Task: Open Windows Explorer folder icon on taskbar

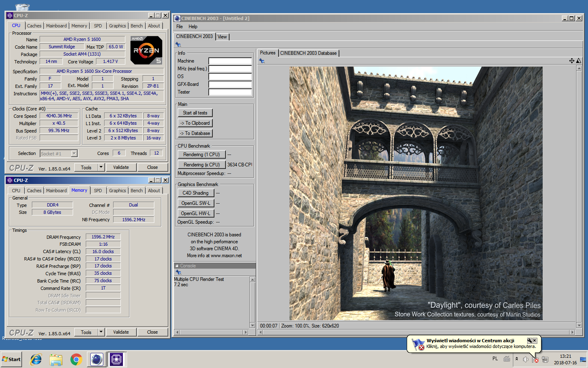Action: 56,359
